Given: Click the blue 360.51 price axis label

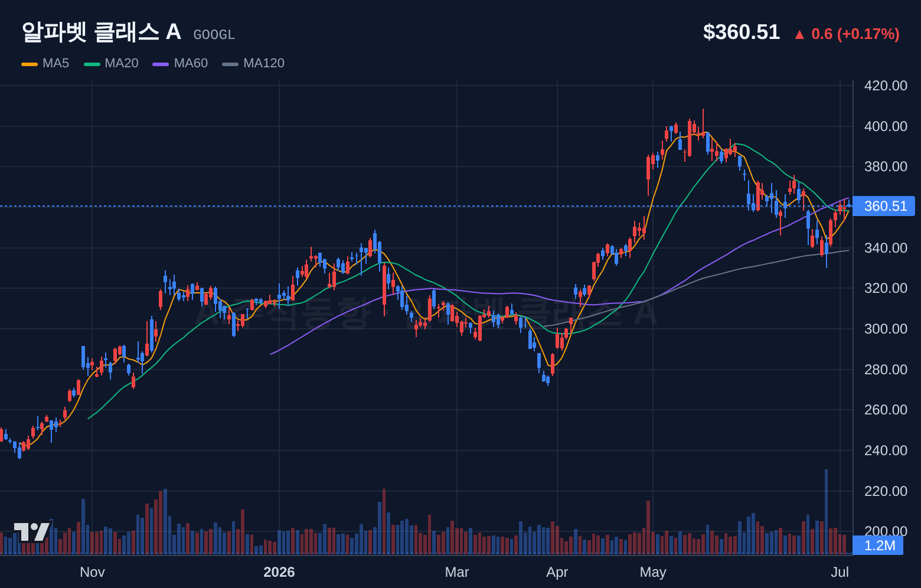Looking at the screenshot, I should point(884,206).
